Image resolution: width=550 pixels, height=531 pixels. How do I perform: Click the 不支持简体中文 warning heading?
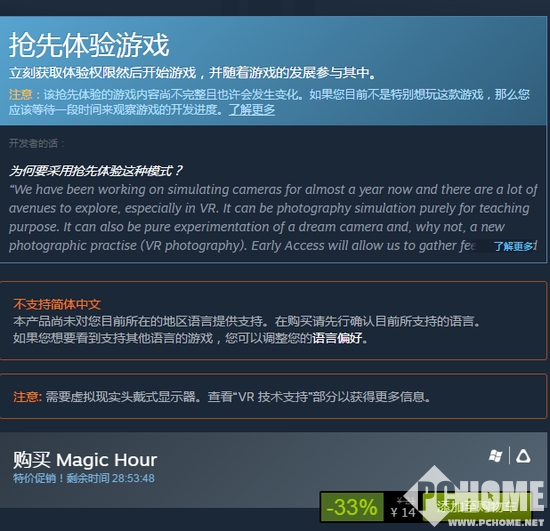coord(57,304)
